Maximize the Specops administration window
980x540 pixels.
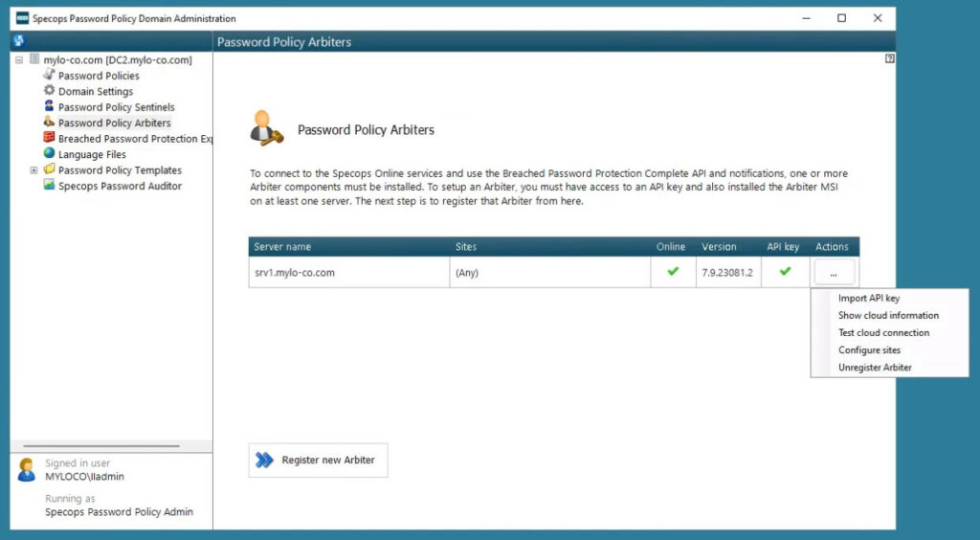pyautogui.click(x=842, y=18)
